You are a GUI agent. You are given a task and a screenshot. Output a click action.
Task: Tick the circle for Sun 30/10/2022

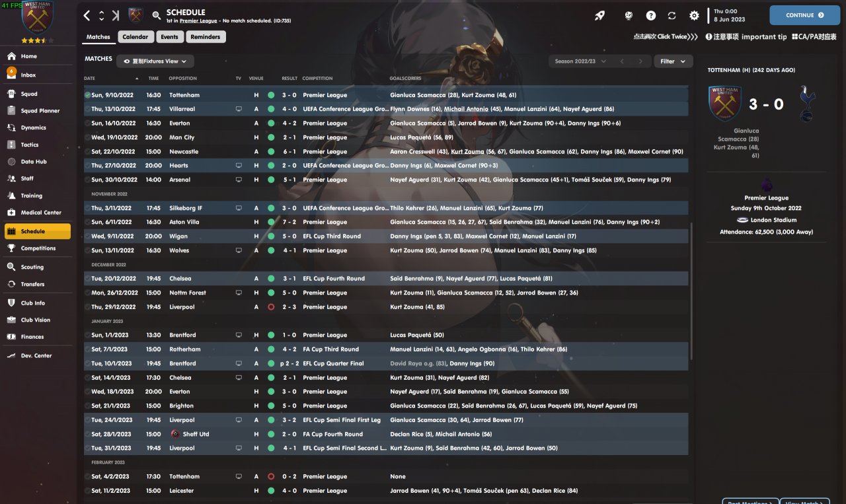(88, 180)
